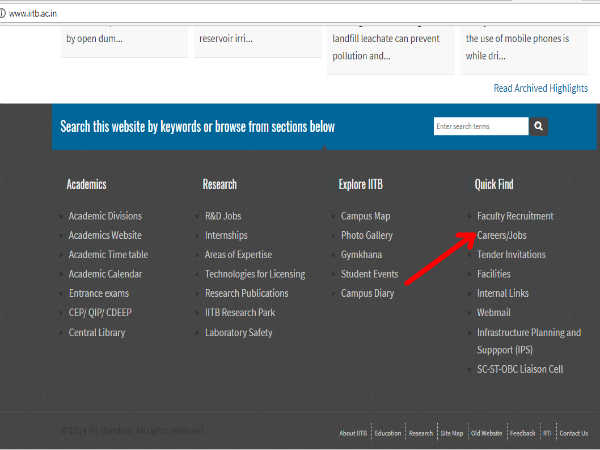Open the Webmail link
This screenshot has height=450, width=600.
coord(494,313)
